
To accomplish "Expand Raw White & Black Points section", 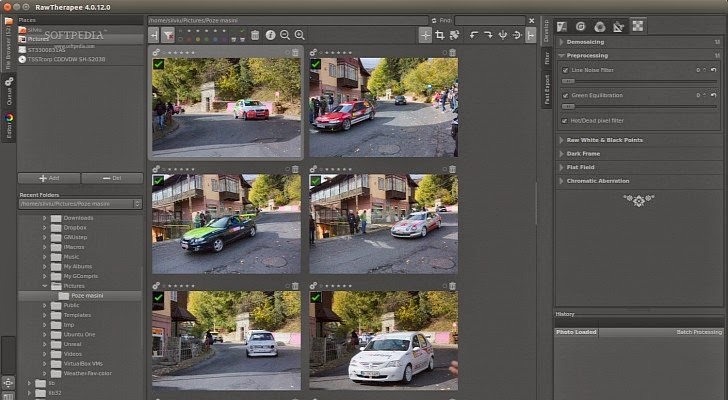I will point(561,140).
